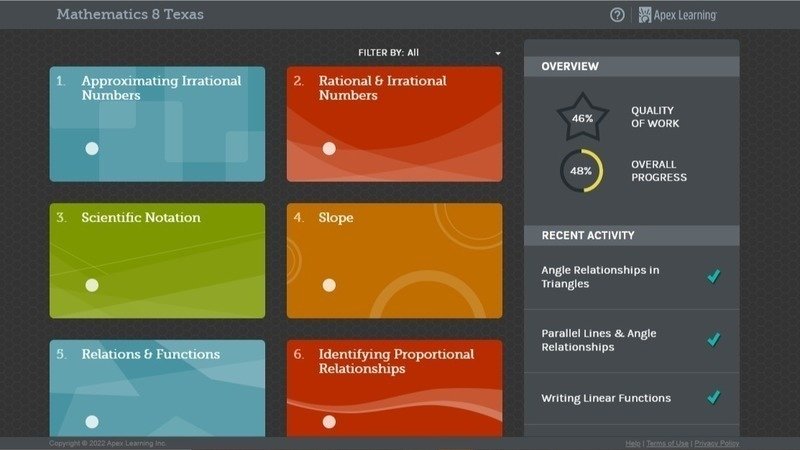Click the Overall Progress circle indicator
The height and width of the screenshot is (450, 800).
click(581, 171)
